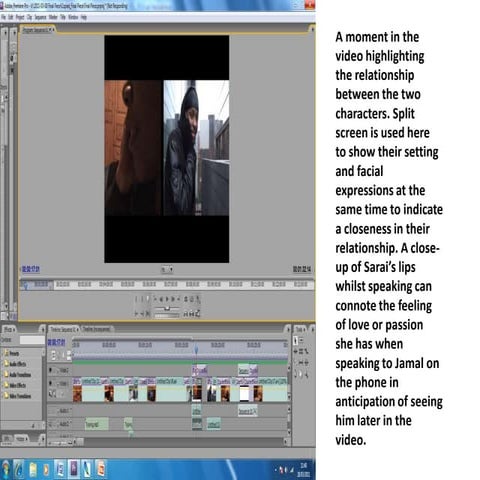This screenshot has width=480, height=480.
Task: Select the first video clip thumbnail on Video 1
Action: tap(77, 393)
